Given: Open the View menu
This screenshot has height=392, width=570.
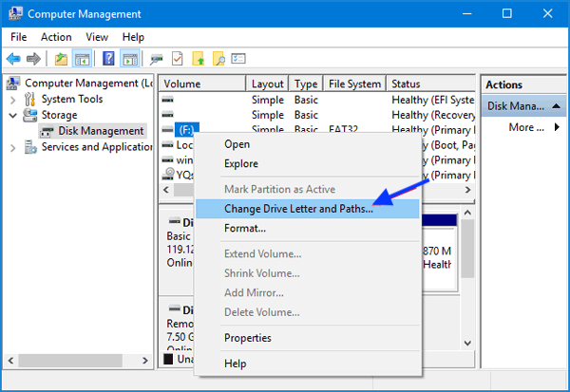Looking at the screenshot, I should (97, 37).
